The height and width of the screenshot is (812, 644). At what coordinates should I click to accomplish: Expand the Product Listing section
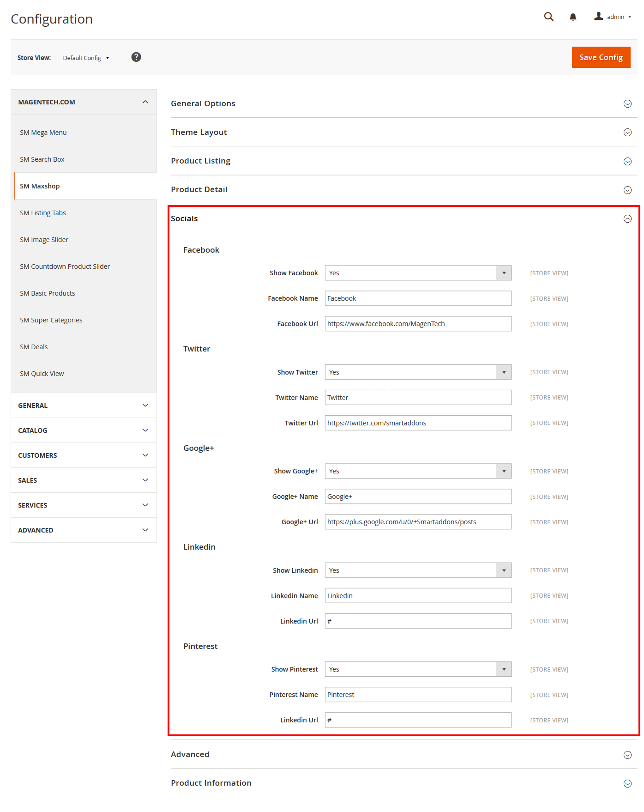click(x=404, y=161)
